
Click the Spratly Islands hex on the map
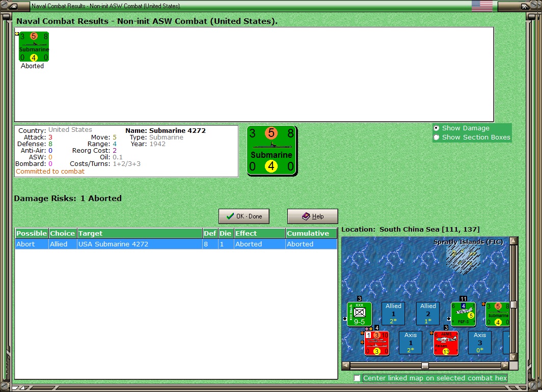463,258
